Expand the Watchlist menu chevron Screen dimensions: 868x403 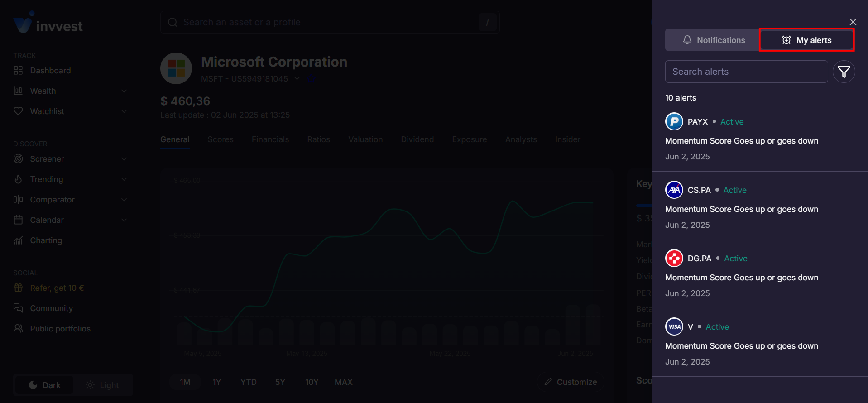(124, 111)
